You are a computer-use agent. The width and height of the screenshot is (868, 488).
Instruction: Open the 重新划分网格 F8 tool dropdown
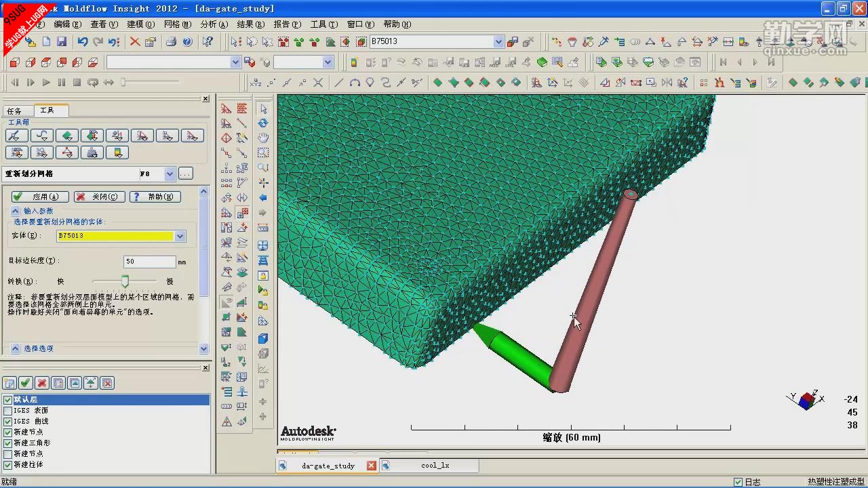click(x=170, y=174)
